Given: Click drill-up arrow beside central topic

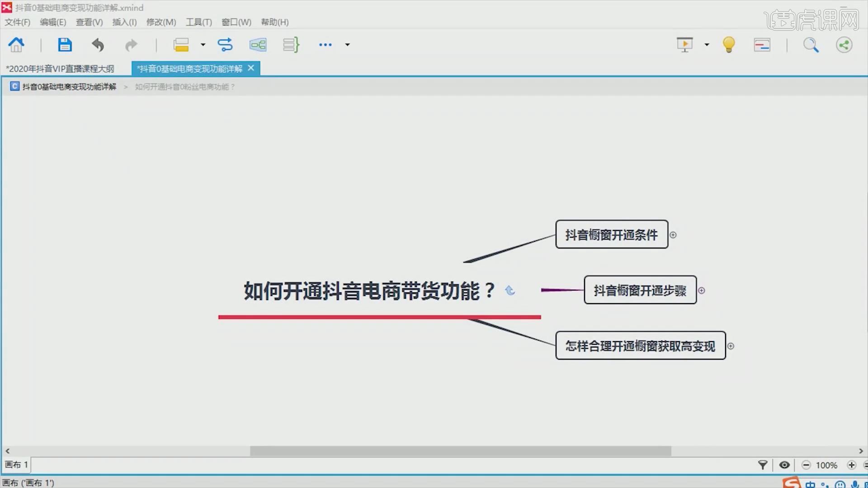Looking at the screenshot, I should 510,290.
